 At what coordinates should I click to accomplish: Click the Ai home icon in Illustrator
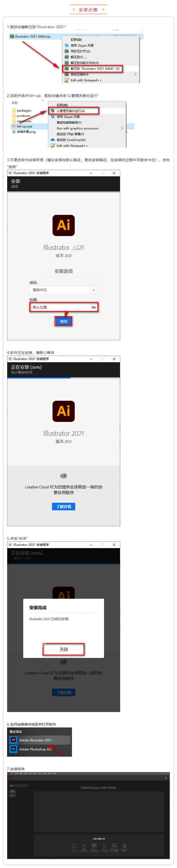11,778
